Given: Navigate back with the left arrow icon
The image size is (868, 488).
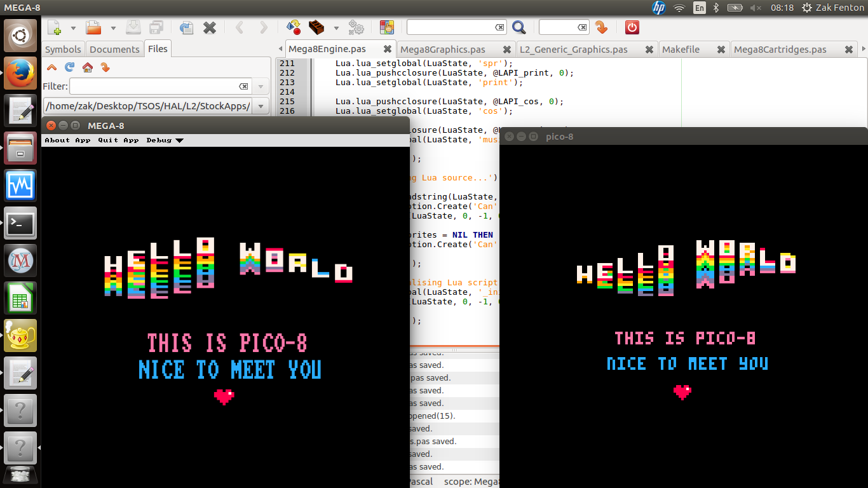Looking at the screenshot, I should pyautogui.click(x=240, y=27).
